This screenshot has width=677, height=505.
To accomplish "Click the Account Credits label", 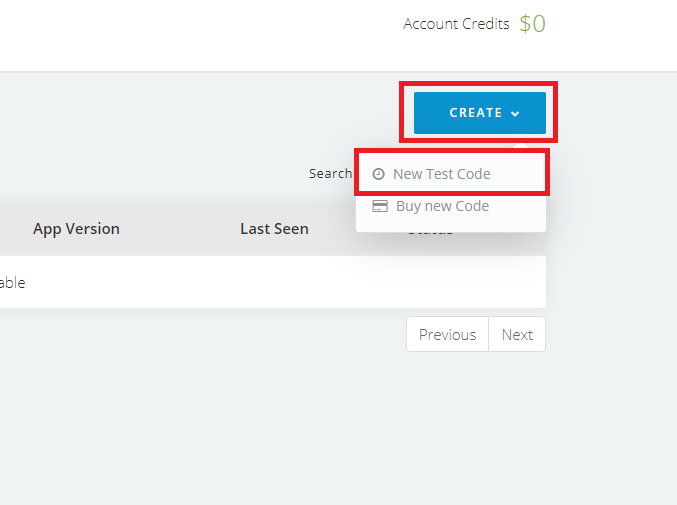I will coord(456,24).
